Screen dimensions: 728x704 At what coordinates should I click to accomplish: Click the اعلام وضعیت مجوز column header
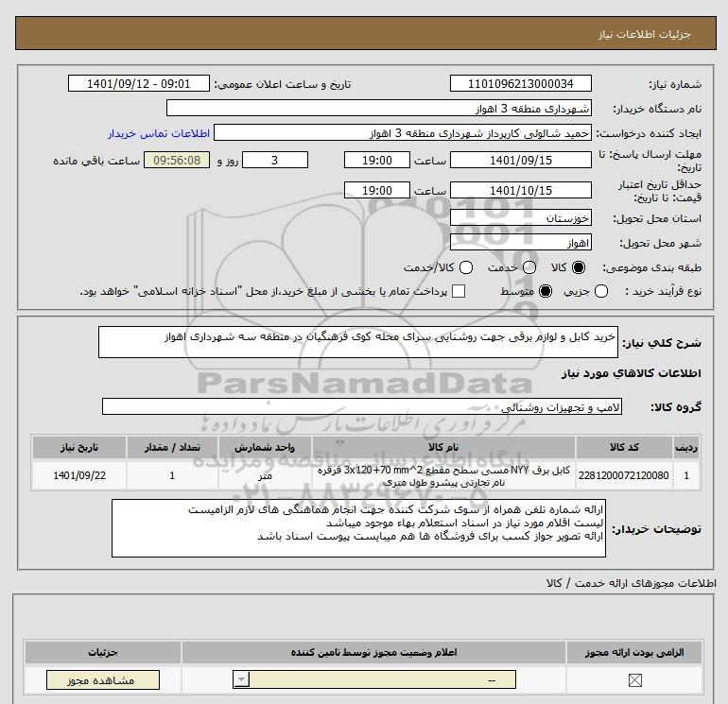coord(373,652)
